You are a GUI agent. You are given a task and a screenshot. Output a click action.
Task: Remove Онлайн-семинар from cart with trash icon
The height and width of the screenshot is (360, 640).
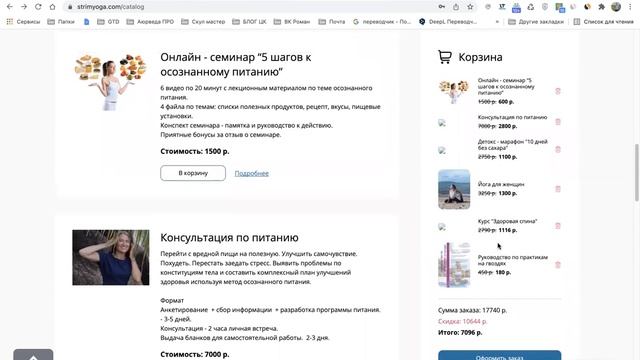(558, 91)
